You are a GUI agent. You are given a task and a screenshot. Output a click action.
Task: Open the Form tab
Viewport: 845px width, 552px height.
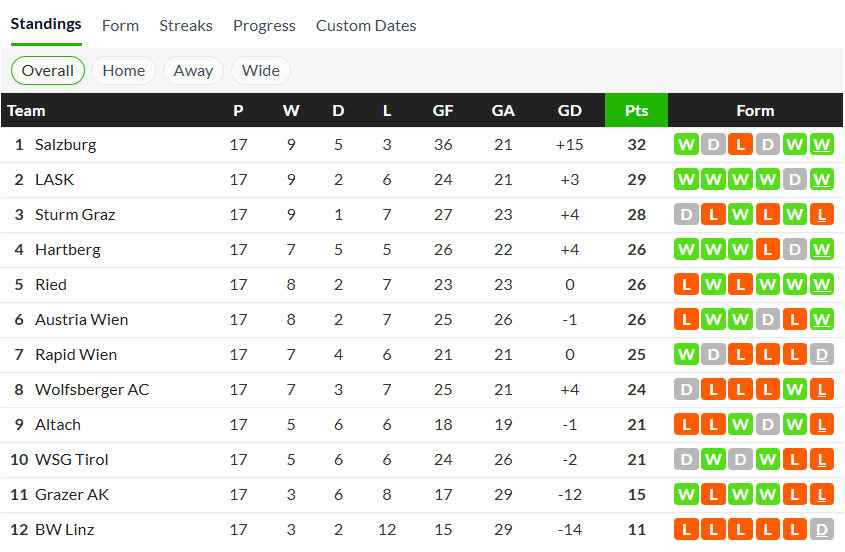click(120, 25)
